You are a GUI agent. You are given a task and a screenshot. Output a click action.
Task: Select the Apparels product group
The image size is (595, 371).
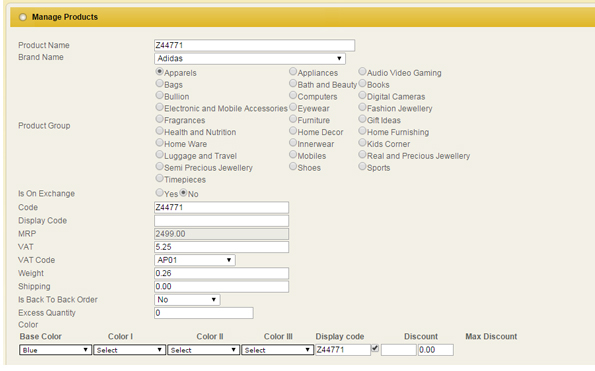coord(159,71)
